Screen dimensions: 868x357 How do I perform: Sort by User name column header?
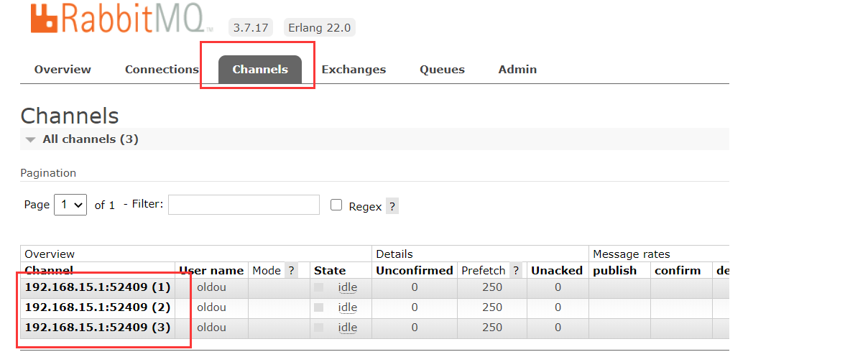point(211,271)
